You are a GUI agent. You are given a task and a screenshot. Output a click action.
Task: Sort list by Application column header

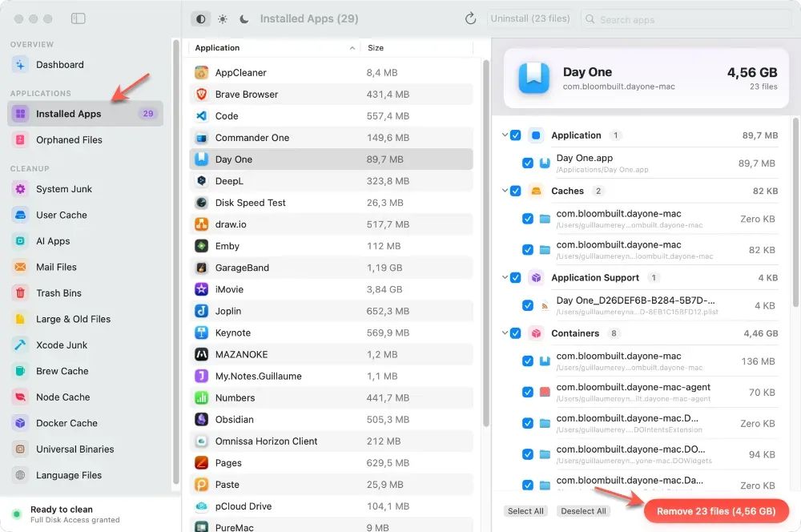coord(274,47)
